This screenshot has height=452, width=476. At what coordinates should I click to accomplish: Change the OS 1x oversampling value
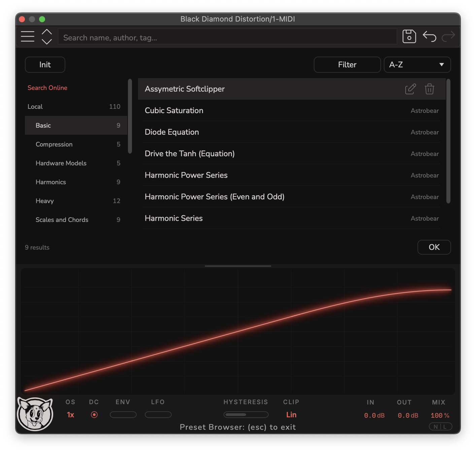[70, 415]
